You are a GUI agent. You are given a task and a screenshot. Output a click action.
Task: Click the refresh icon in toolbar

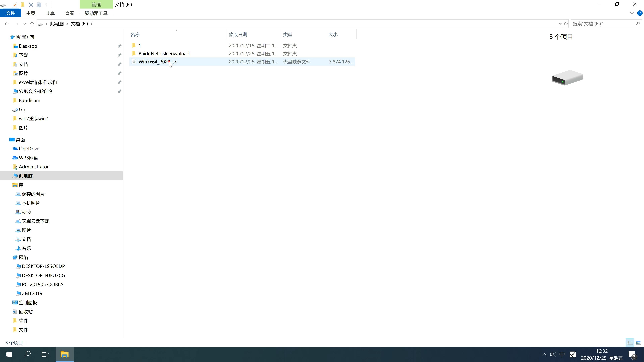point(566,23)
